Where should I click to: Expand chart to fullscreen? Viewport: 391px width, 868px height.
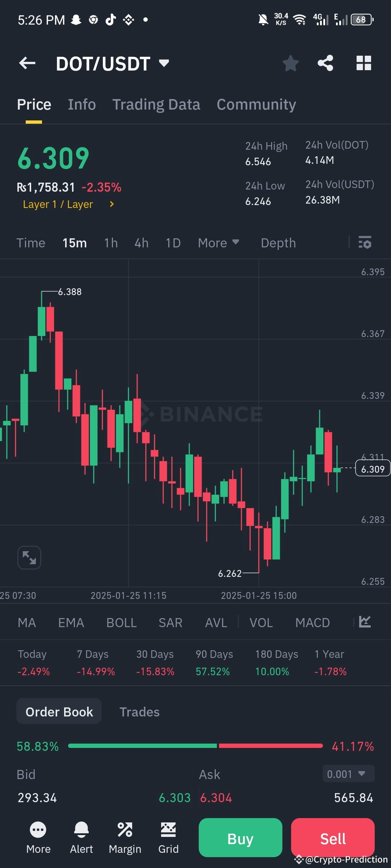point(29,557)
